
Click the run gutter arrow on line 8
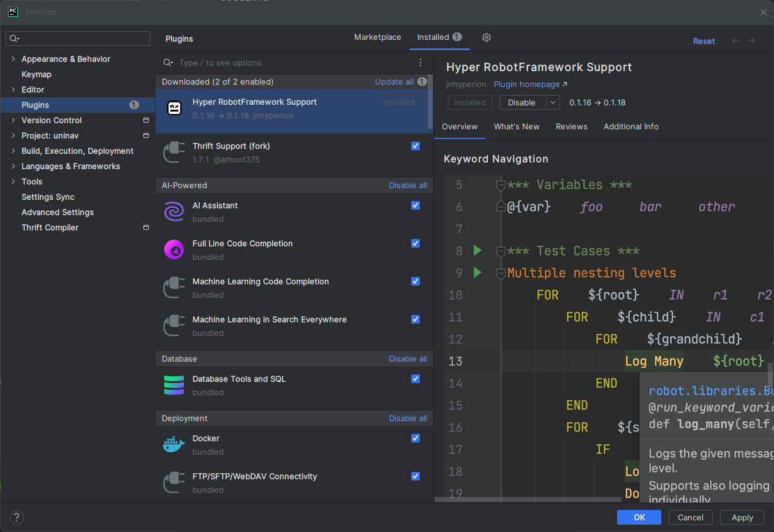click(478, 250)
